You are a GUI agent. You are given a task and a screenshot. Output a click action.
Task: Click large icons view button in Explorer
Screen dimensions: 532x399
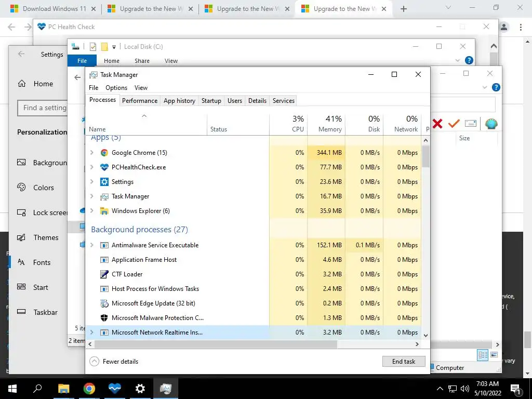coord(494,355)
